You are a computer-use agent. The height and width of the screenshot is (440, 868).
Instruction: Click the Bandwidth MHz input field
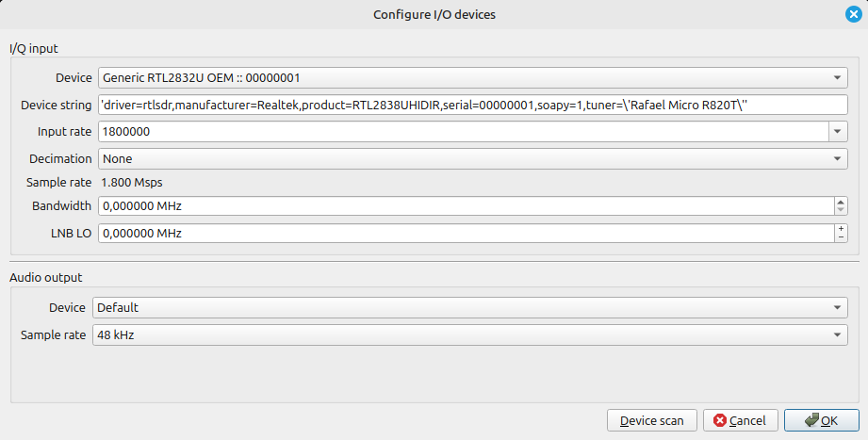467,206
